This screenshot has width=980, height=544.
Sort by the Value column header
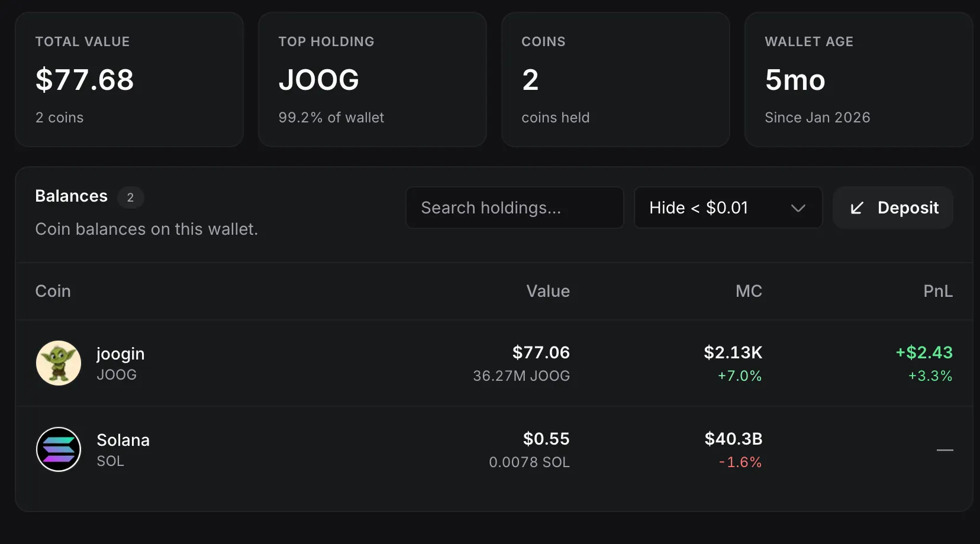548,291
